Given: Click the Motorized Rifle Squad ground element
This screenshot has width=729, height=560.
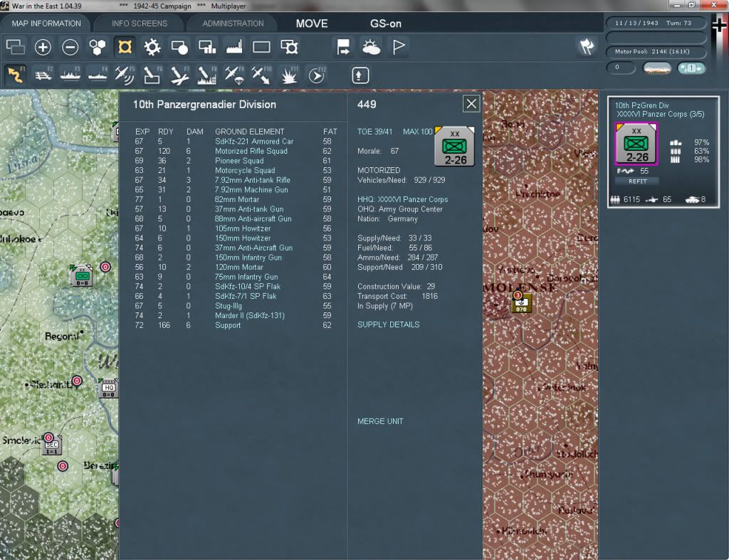Looking at the screenshot, I should [x=251, y=151].
